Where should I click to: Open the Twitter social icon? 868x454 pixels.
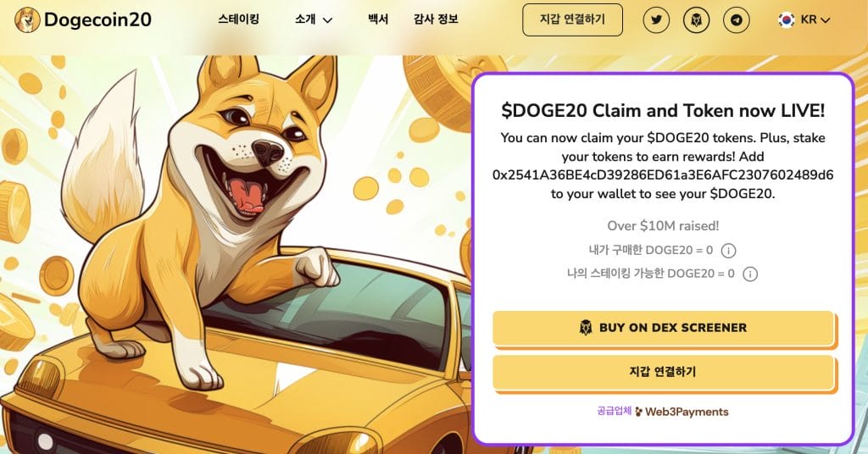pos(656,20)
